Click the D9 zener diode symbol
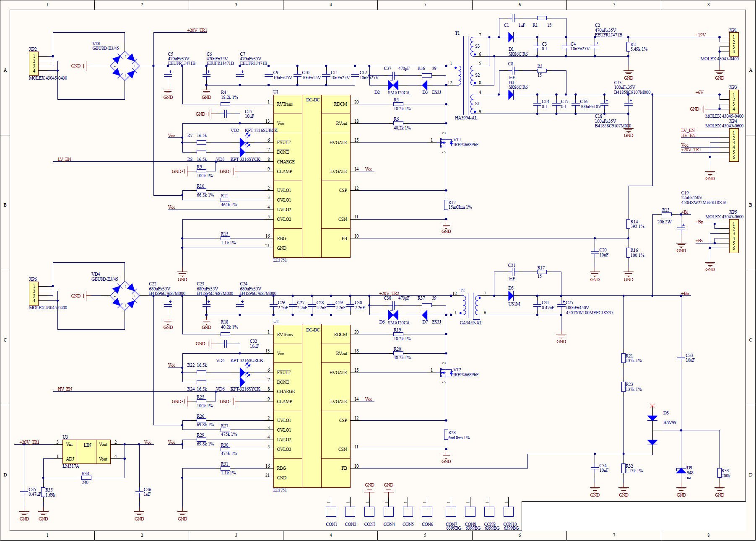Screen dimensions: 756x541 pos(681,470)
